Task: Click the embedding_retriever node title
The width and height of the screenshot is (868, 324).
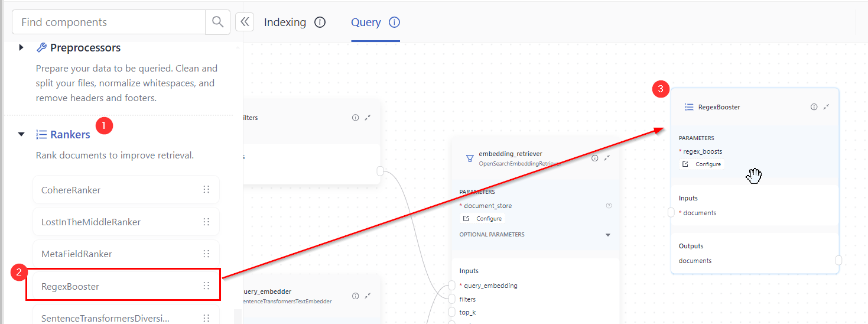Action: (x=511, y=154)
